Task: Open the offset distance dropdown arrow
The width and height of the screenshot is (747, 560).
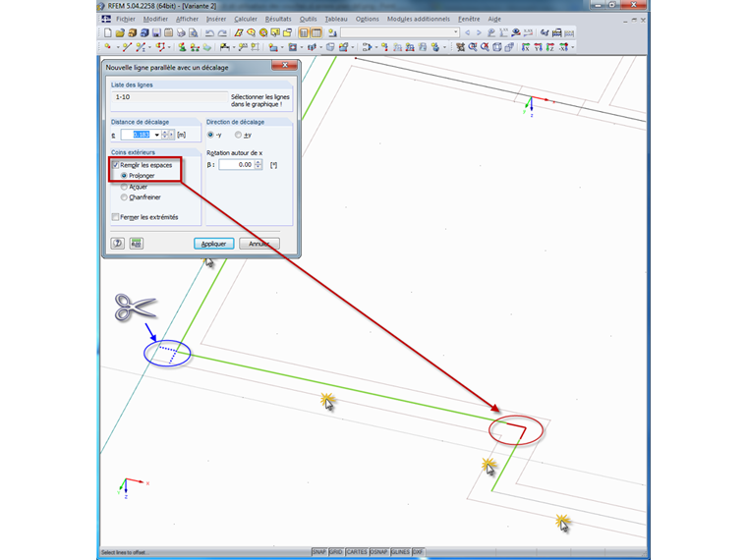Action: (156, 135)
